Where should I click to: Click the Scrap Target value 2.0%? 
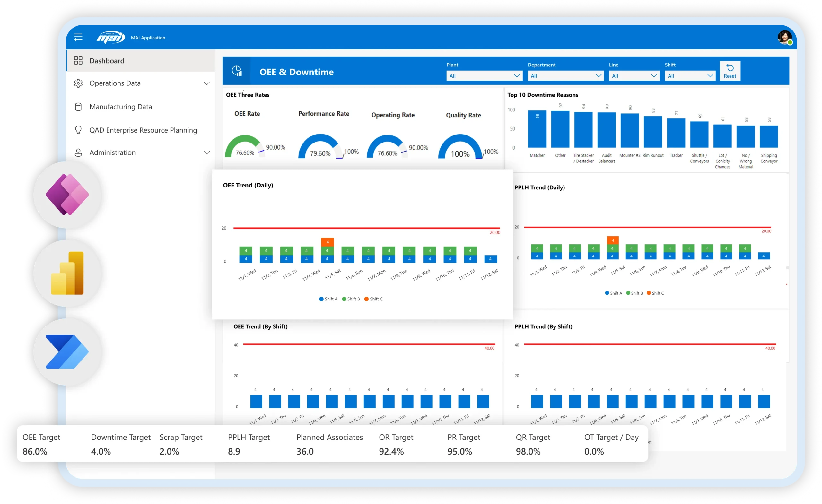coord(170,451)
